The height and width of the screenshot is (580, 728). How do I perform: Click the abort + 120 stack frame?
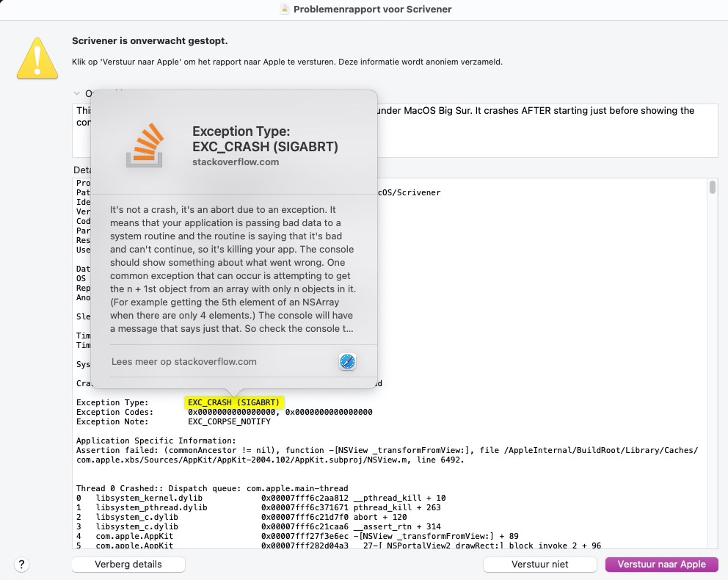click(x=241, y=517)
